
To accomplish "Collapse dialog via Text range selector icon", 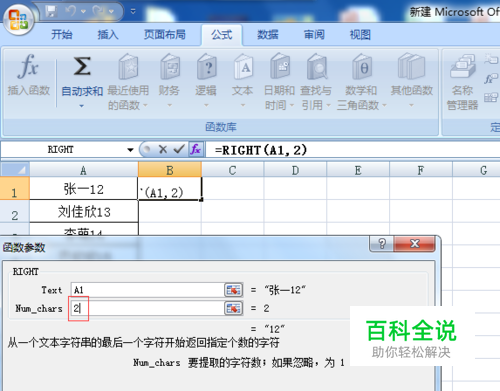I will click(233, 290).
